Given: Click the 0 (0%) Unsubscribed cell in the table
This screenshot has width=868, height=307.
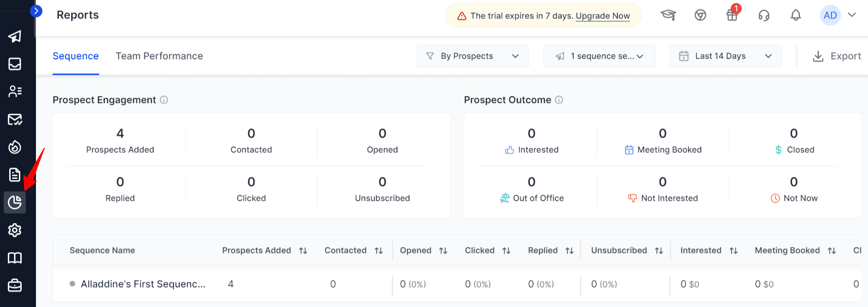Looking at the screenshot, I should point(604,284).
